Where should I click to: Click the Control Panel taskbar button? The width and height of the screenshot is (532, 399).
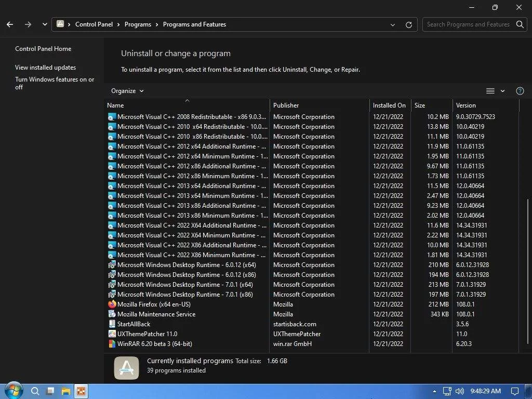point(81,391)
